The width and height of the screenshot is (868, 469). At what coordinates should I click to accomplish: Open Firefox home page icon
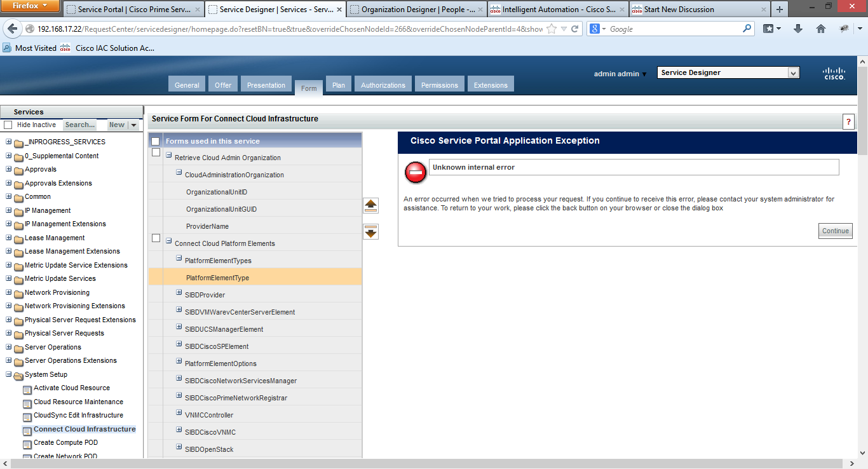820,29
